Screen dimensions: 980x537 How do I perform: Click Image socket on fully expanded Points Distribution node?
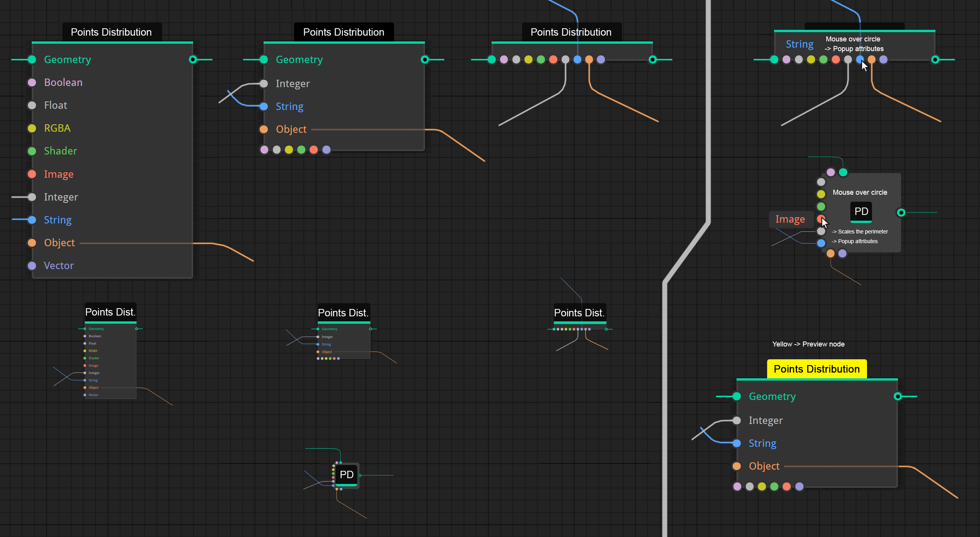coord(32,174)
